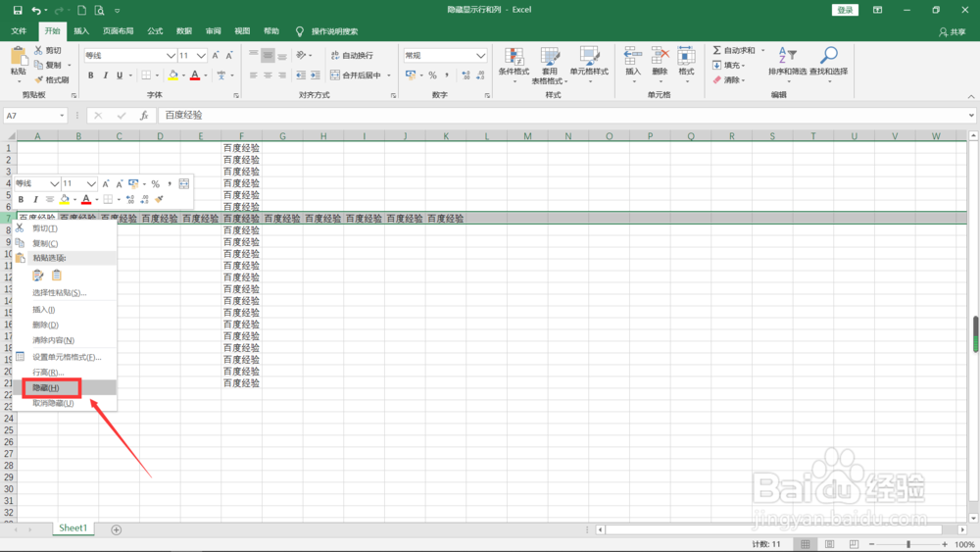Switch to Page Layout view in status bar
Image resolution: width=980 pixels, height=552 pixels.
829,544
